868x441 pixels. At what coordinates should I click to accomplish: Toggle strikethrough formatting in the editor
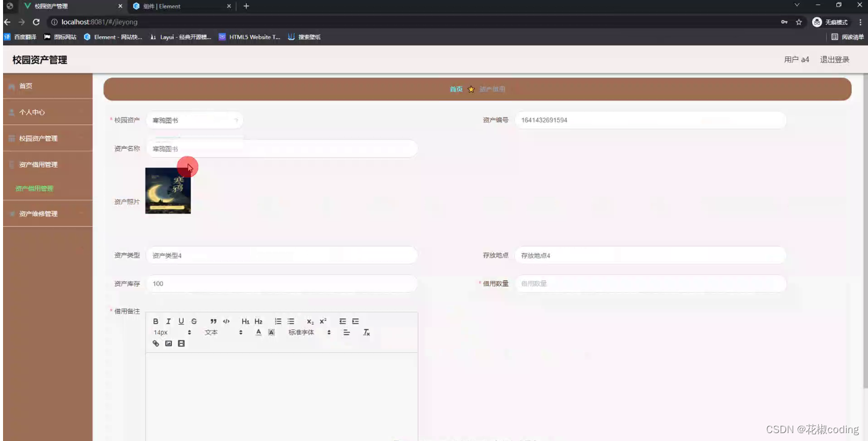(x=194, y=321)
